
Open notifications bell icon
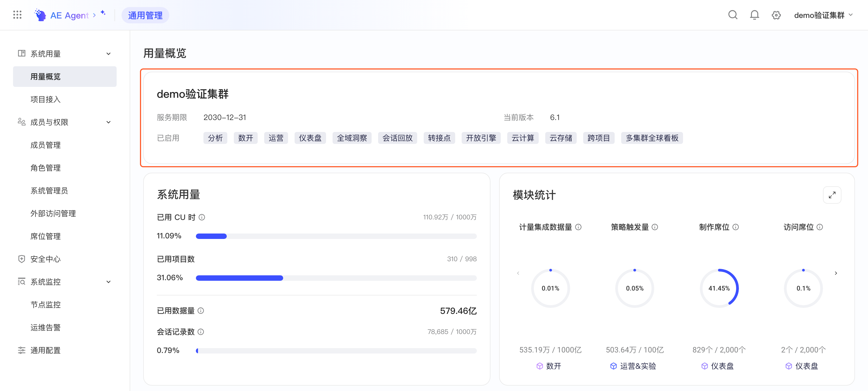tap(754, 15)
